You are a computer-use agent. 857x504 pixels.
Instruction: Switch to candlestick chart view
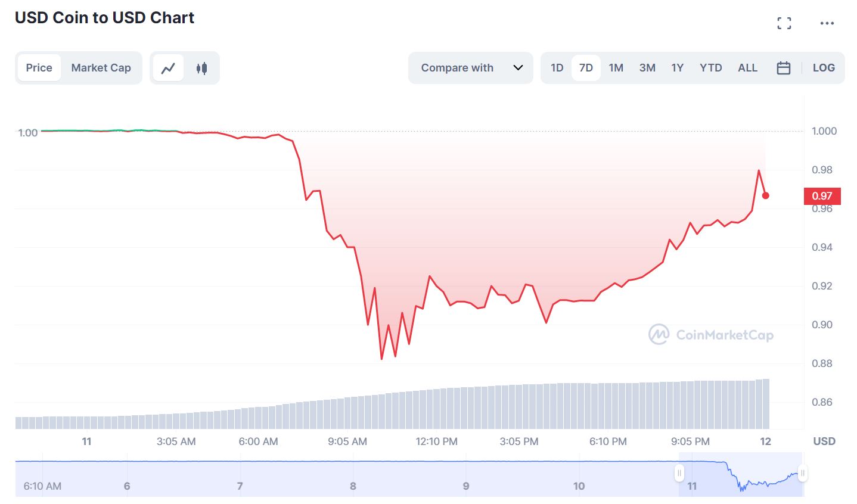click(202, 68)
